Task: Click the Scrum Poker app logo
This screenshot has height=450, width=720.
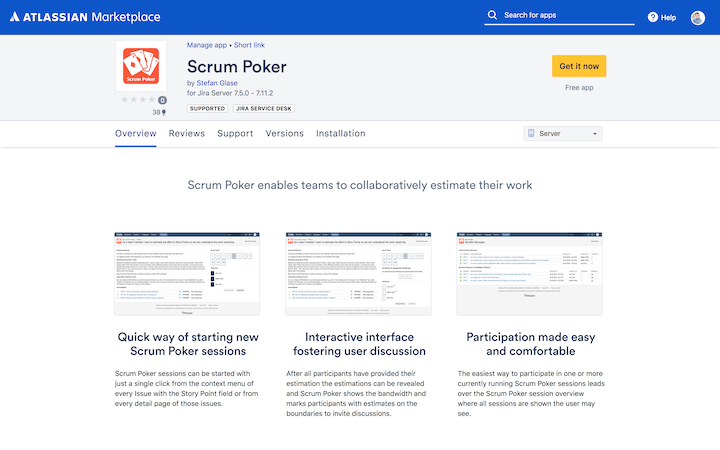Action: [141, 66]
